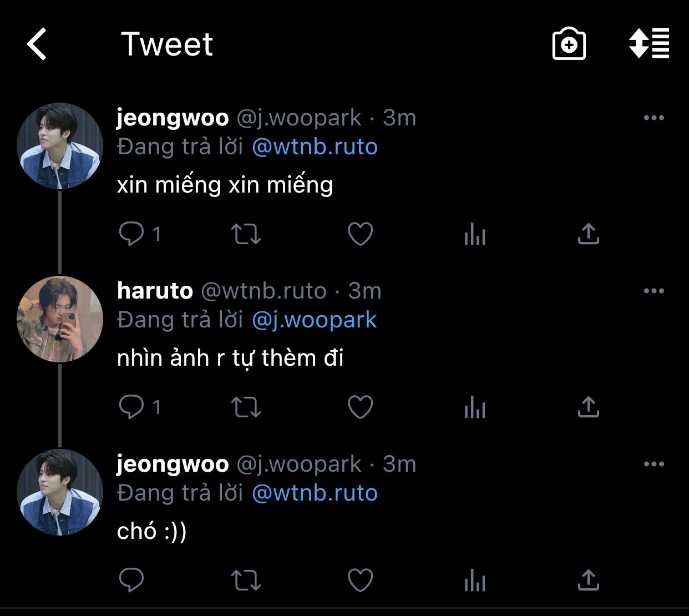Share haruto's "nhìn ảnh r tự thèm đi" tweet
Screen dimensions: 689x616
(588, 407)
